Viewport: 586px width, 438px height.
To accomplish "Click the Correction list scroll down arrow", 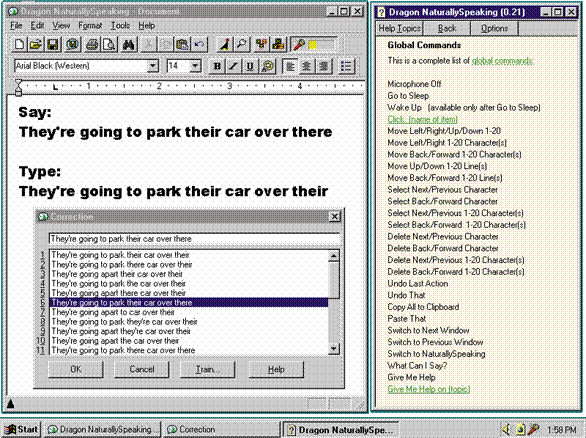I will point(333,349).
